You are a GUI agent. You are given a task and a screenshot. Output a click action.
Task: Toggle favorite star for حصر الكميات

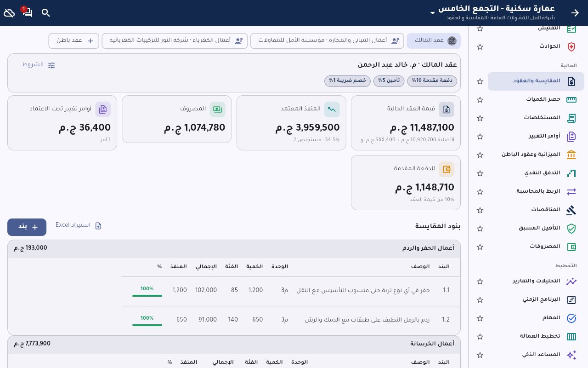[480, 100]
